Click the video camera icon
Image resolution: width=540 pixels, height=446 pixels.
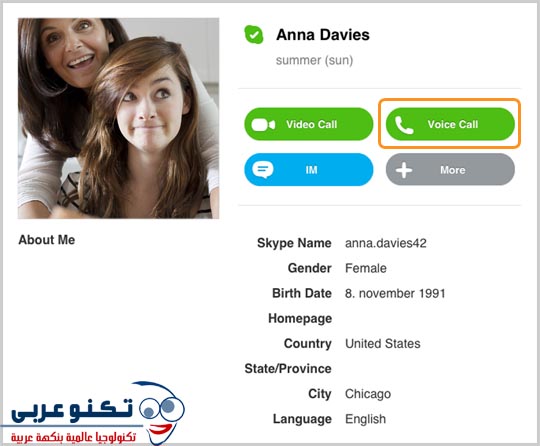pyautogui.click(x=263, y=125)
